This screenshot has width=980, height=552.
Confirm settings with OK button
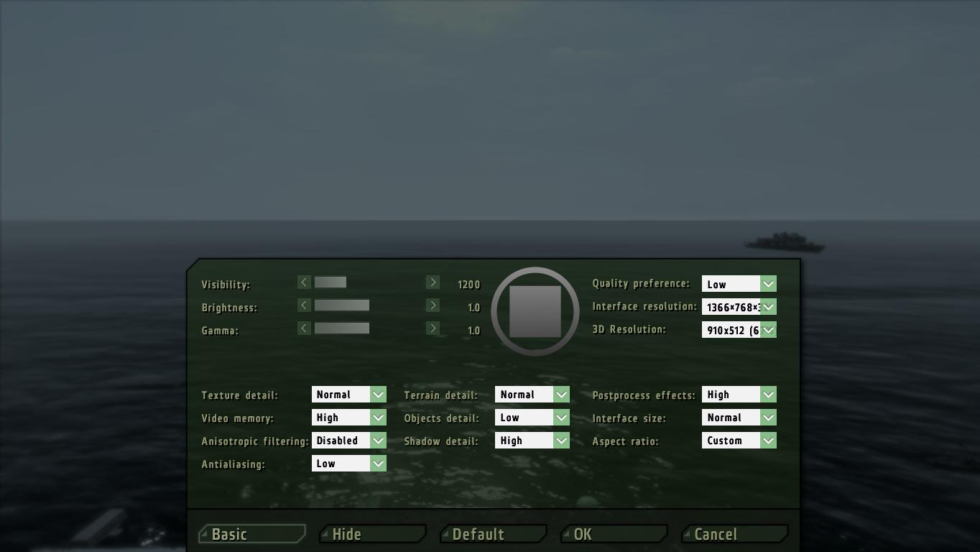[x=614, y=534]
